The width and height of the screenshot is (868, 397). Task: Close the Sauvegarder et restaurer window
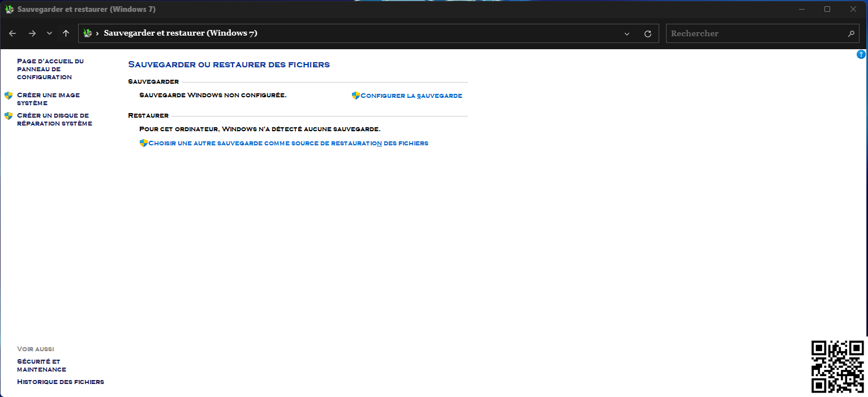853,9
